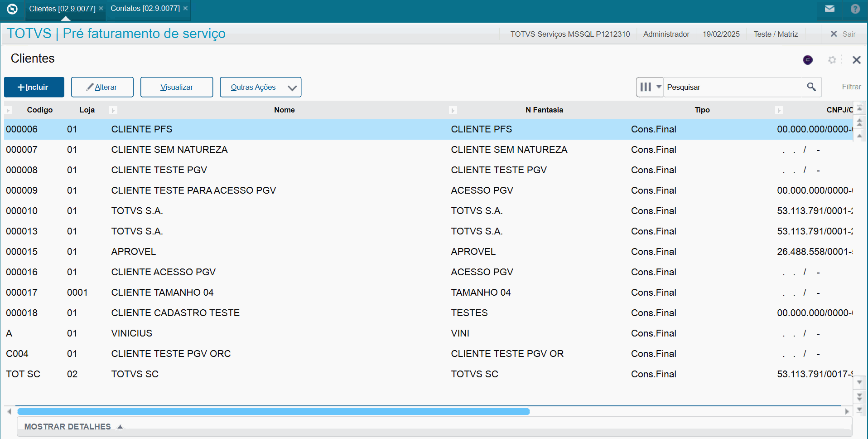Screen dimensions: 868x439
Task: Click the blue horizontal scrollbar thumb
Action: click(274, 411)
